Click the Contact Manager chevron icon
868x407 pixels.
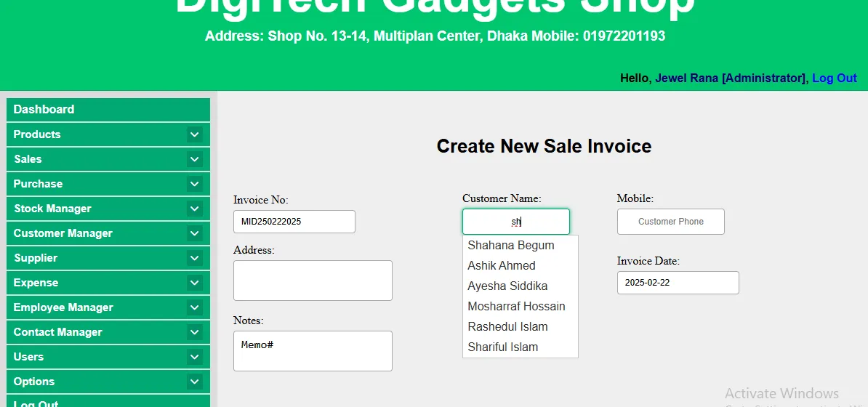[x=194, y=332]
